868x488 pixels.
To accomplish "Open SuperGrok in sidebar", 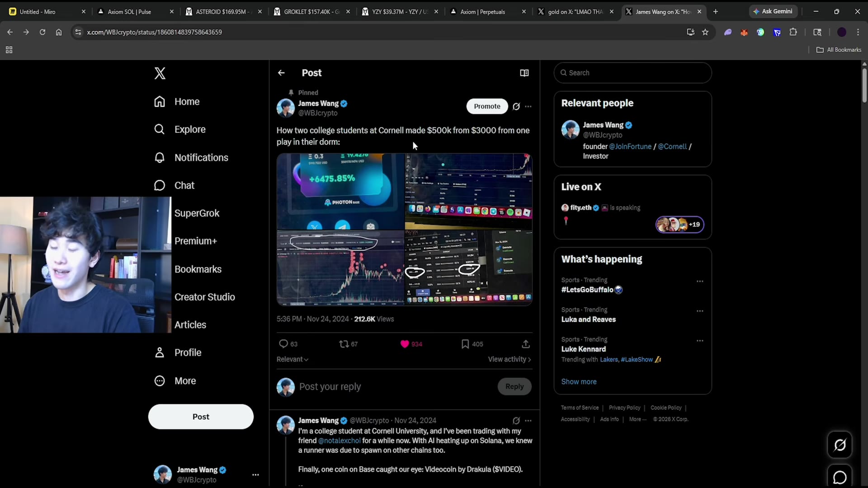I will click(197, 213).
